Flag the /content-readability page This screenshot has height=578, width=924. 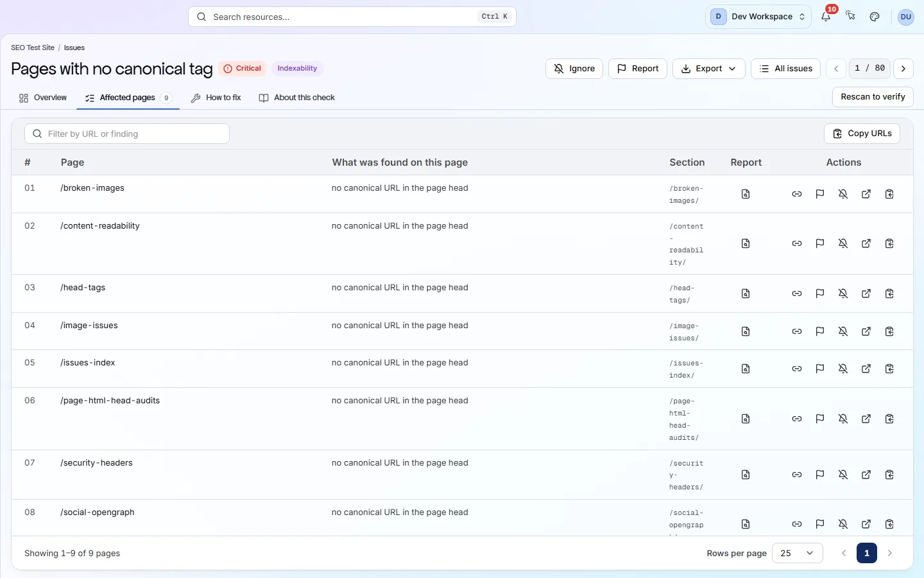coord(820,243)
